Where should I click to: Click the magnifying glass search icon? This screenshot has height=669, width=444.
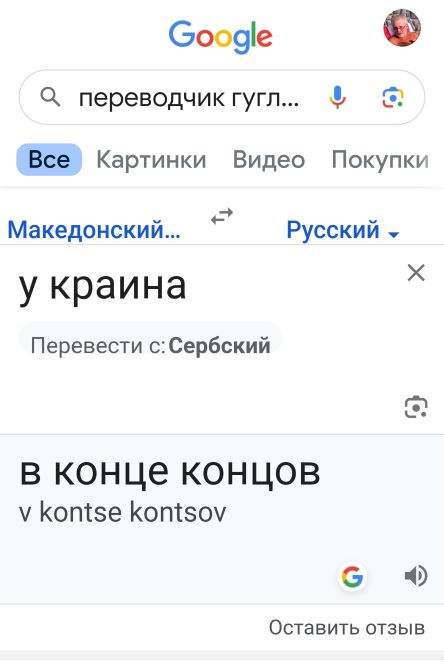50,97
